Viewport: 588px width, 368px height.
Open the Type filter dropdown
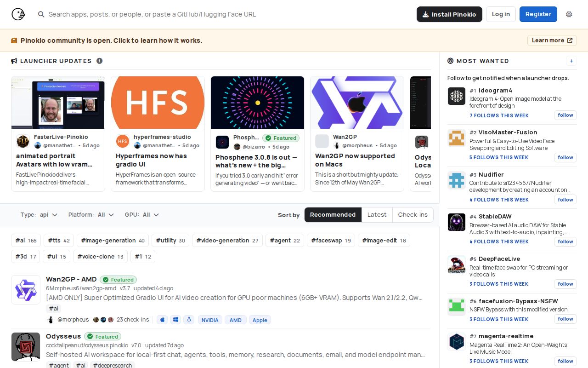point(39,215)
